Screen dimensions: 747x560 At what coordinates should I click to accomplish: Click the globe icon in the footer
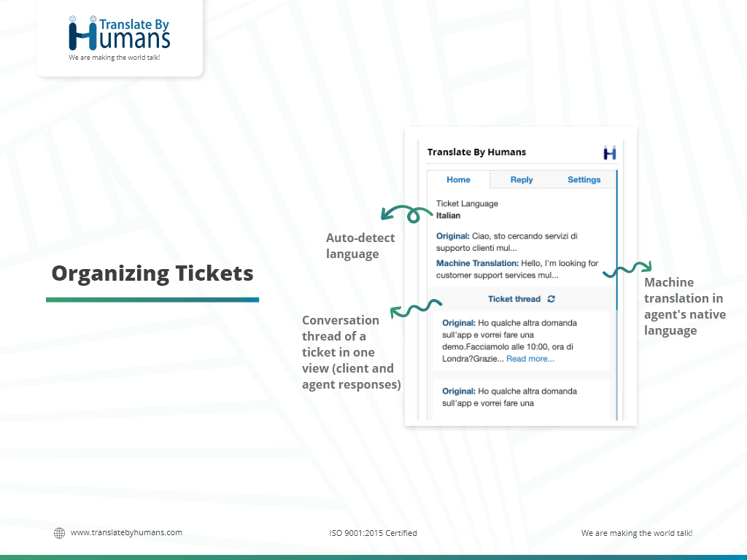[x=60, y=533]
